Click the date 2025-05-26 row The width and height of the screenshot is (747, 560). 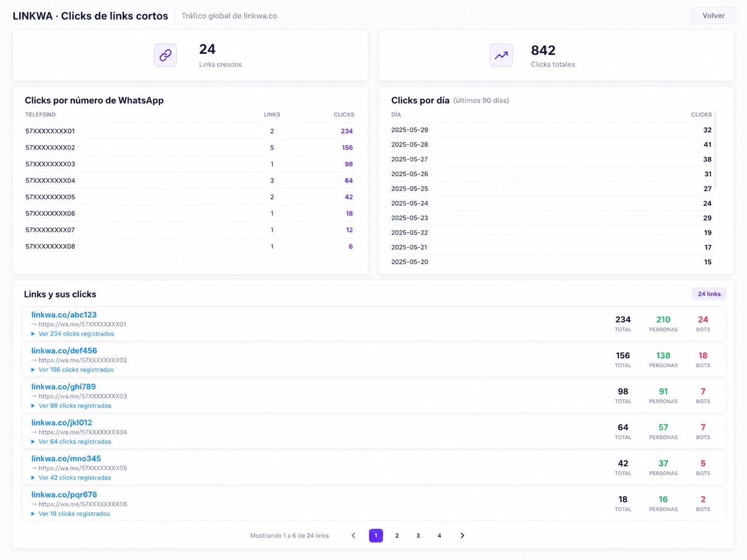point(551,174)
